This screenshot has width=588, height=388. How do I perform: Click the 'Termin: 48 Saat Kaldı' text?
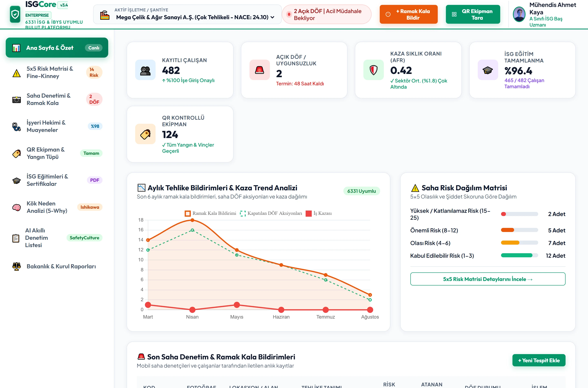point(300,84)
